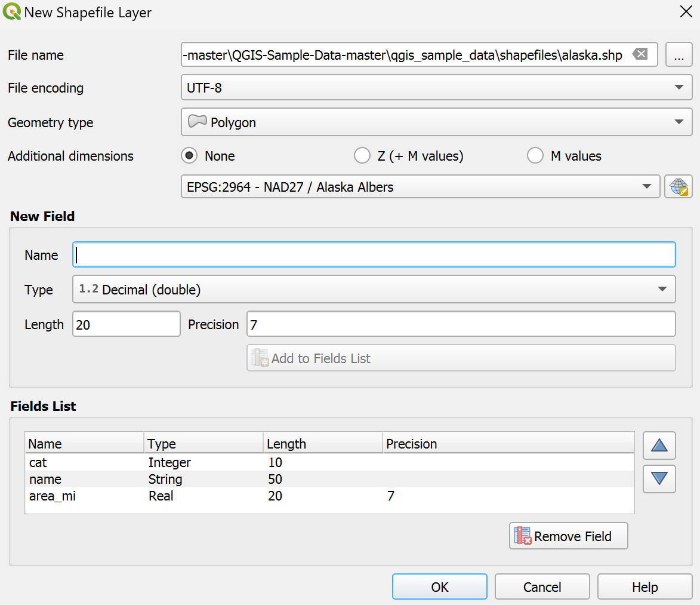Screen dimensions: 700x605
Task: Click the Cancel button
Action: pos(542,587)
